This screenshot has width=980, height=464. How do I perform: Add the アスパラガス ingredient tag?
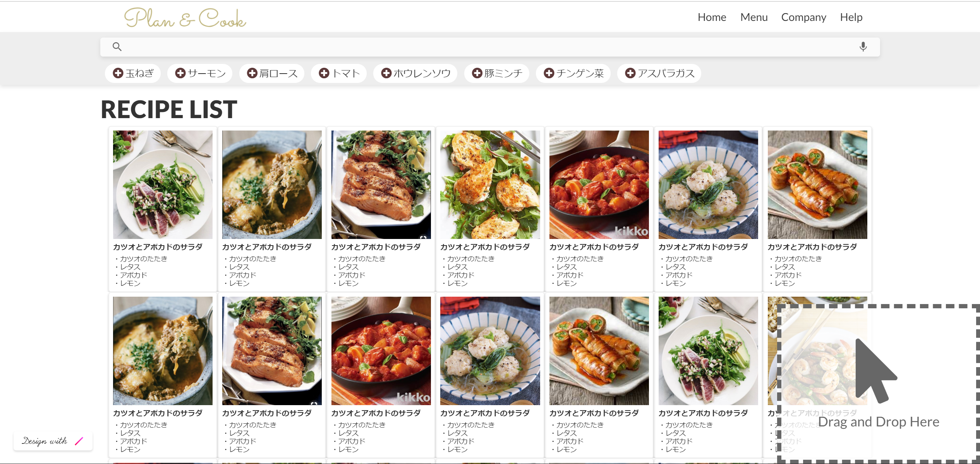(630, 73)
